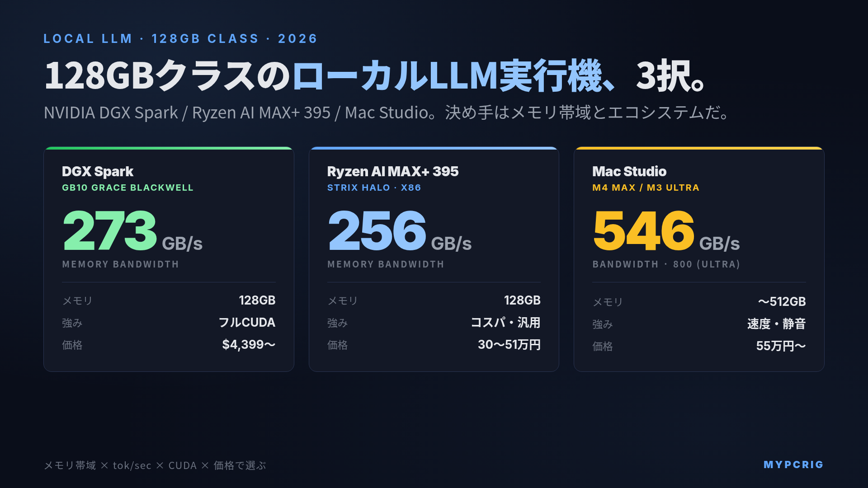Click 'M4 MAX / M3 ULTRA' label

click(x=646, y=188)
